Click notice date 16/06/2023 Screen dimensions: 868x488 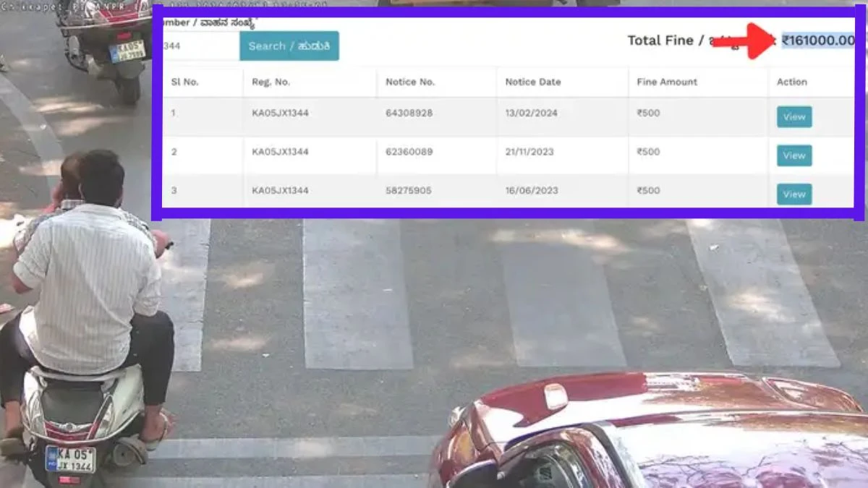coord(532,191)
